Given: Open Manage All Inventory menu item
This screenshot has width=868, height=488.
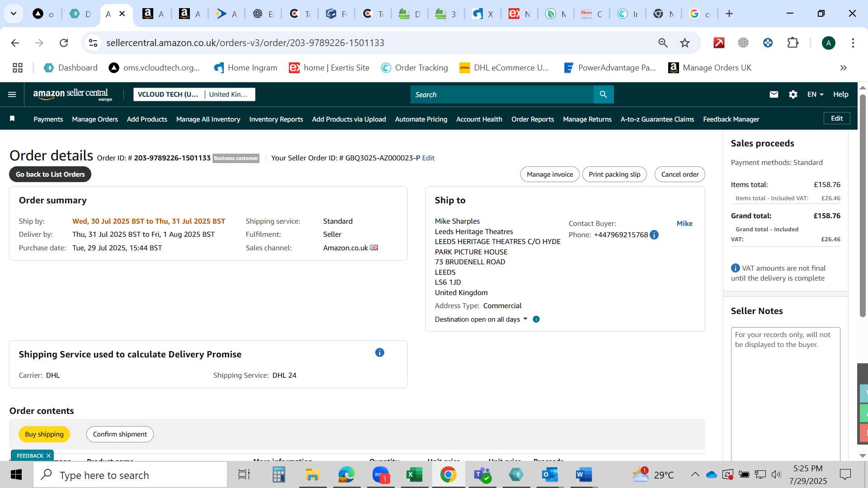Looking at the screenshot, I should [208, 119].
